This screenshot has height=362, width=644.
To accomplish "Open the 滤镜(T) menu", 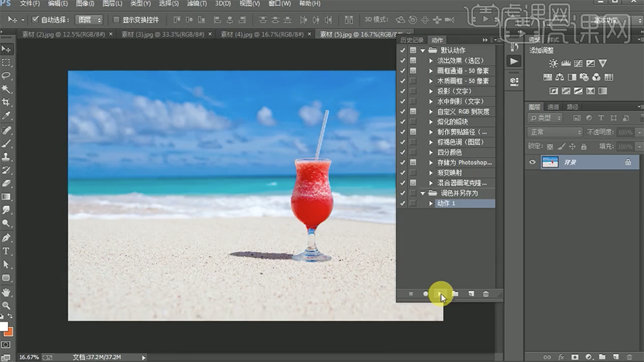I will coord(196,3).
